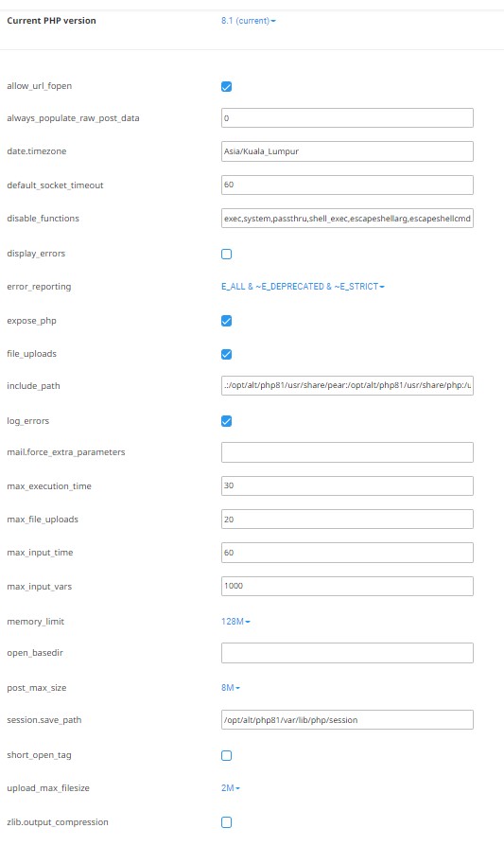Open the Current PHP version 8.1 dropdown
The height and width of the screenshot is (846, 504).
point(249,21)
